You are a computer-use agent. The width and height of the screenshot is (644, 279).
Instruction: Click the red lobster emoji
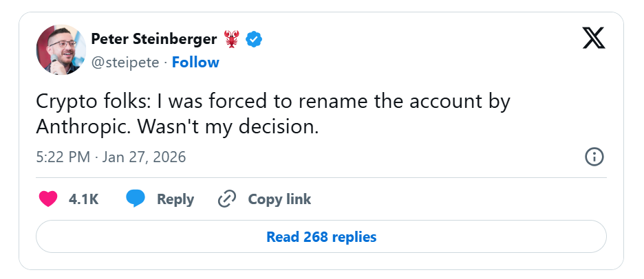tap(230, 39)
